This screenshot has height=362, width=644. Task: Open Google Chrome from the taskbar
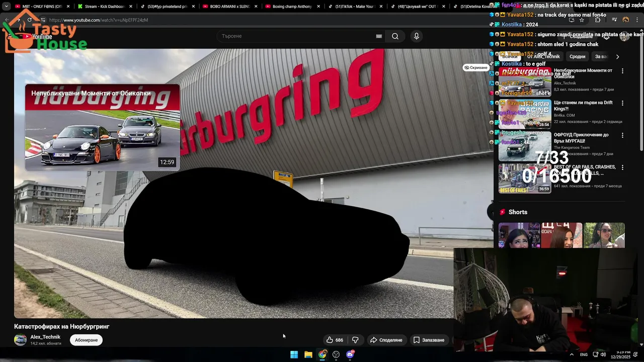point(322,354)
